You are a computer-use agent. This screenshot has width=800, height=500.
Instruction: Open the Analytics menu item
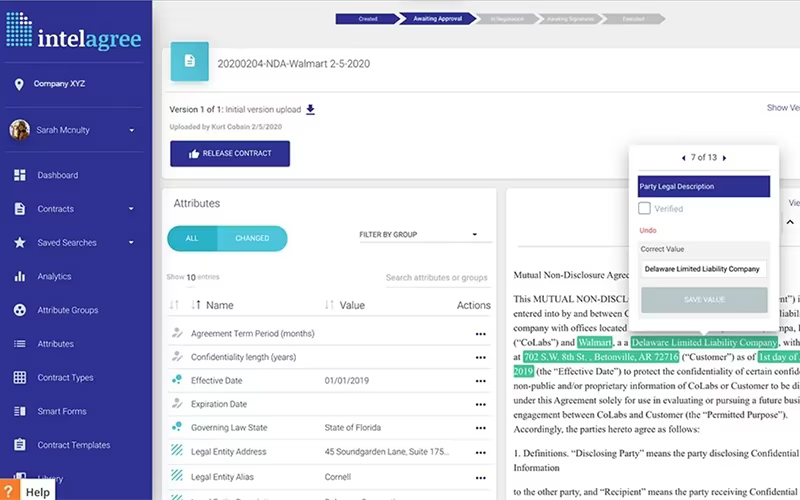(54, 277)
